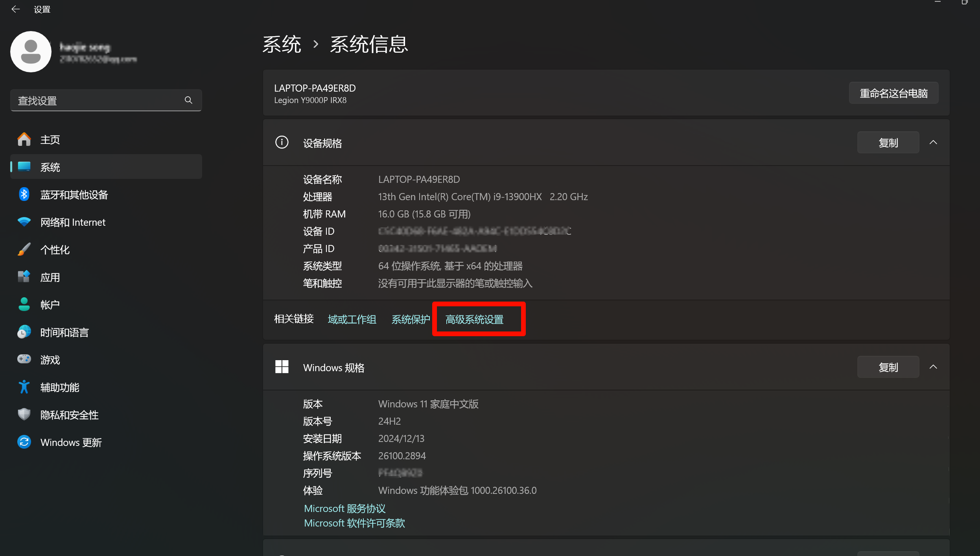Select 主页 in the sidebar
Image resolution: width=980 pixels, height=556 pixels.
(50, 139)
